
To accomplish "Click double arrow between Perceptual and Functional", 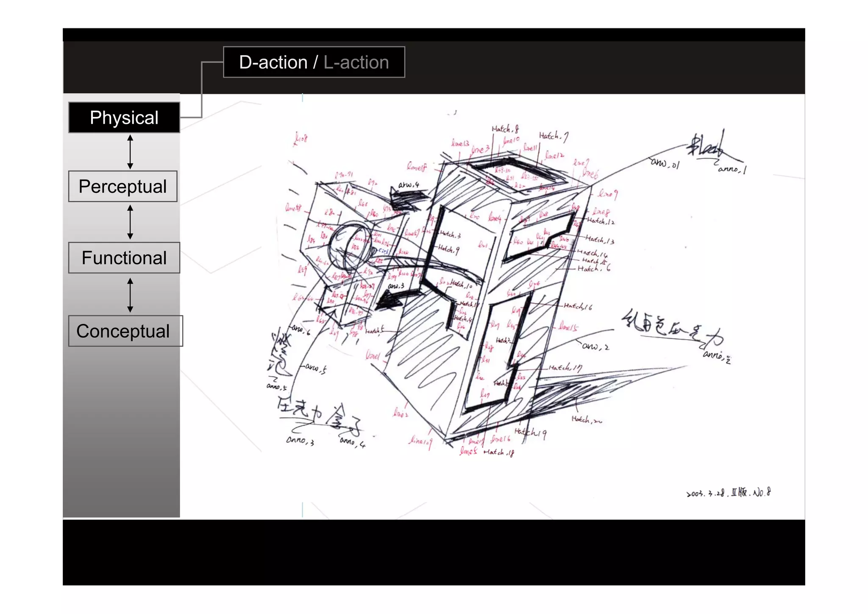I will 130,222.
